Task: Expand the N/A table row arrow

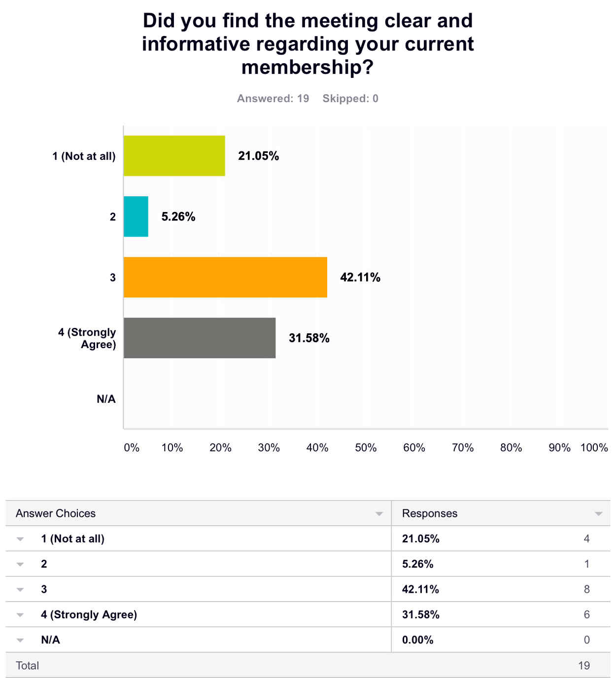Action: 20,640
